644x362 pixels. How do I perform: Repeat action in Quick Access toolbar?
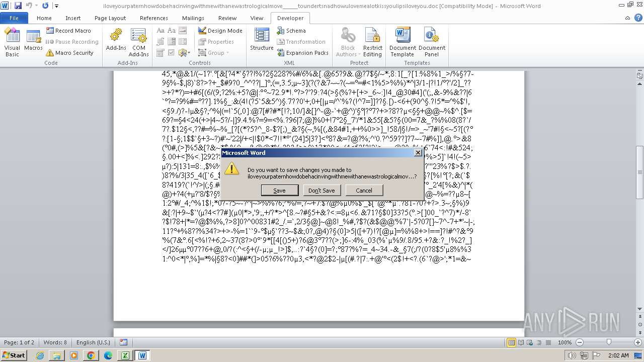(45, 6)
